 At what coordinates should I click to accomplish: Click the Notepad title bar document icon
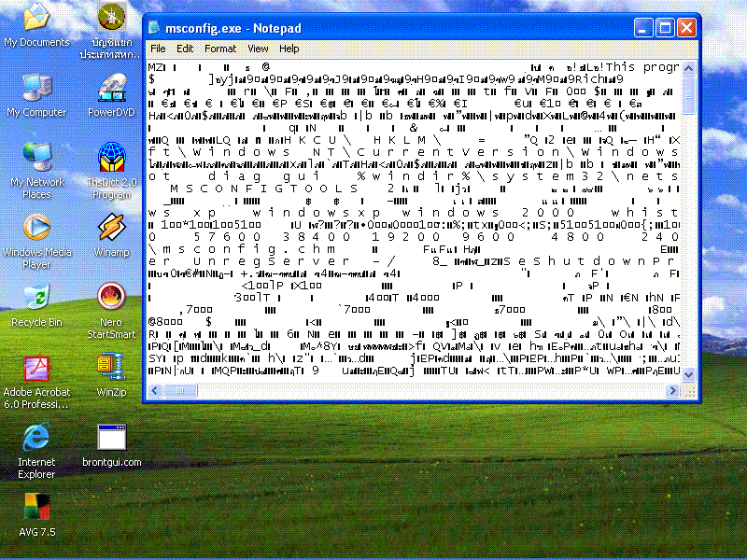coord(154,28)
